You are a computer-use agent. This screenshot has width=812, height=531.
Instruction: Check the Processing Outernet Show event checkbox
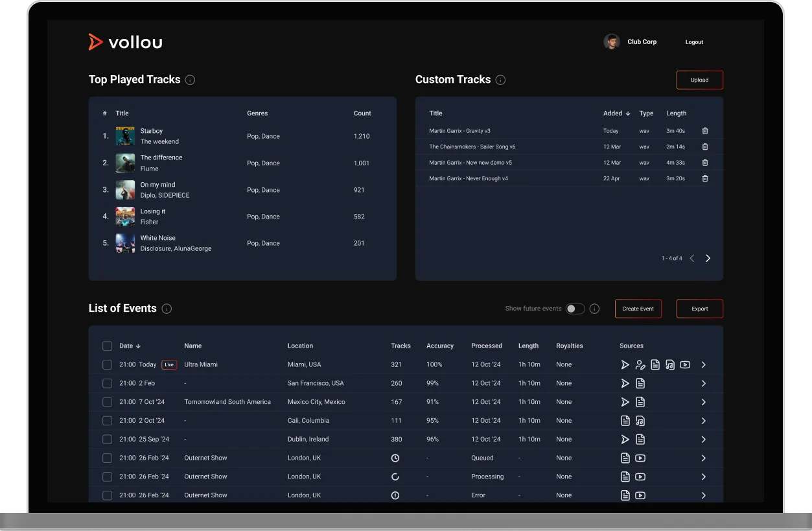pyautogui.click(x=108, y=477)
